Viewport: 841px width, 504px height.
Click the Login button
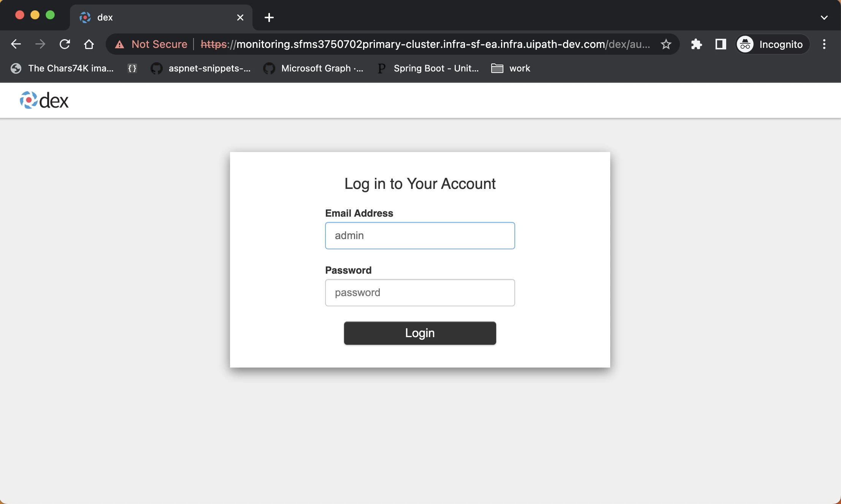(420, 333)
